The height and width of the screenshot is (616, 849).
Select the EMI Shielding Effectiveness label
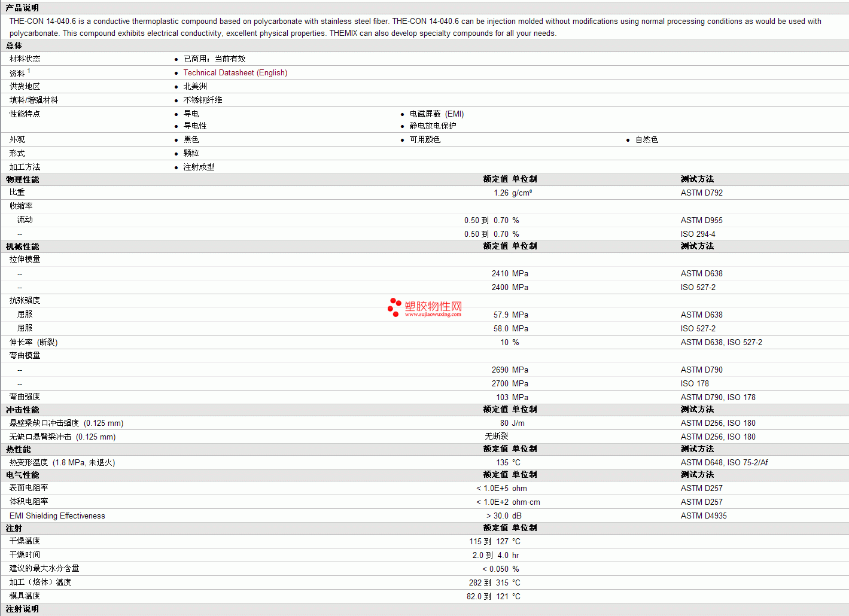click(57, 516)
